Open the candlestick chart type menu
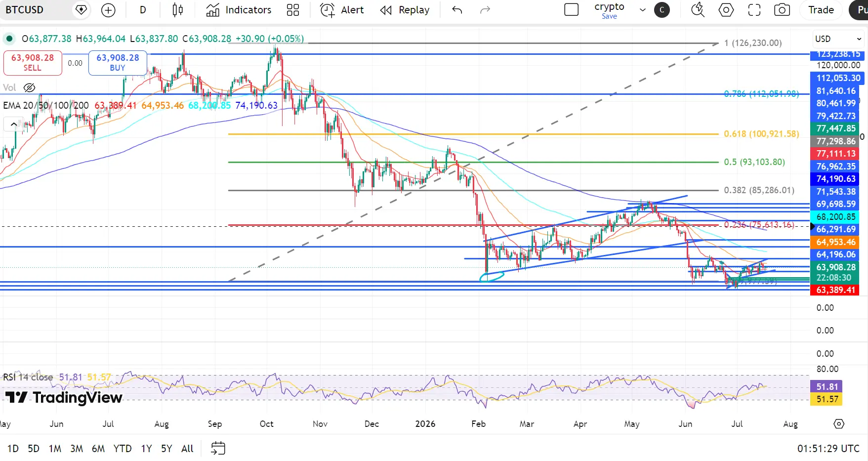 [178, 10]
